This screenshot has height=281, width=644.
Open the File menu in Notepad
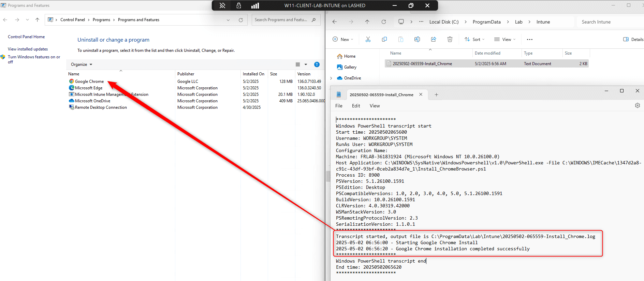click(x=339, y=106)
